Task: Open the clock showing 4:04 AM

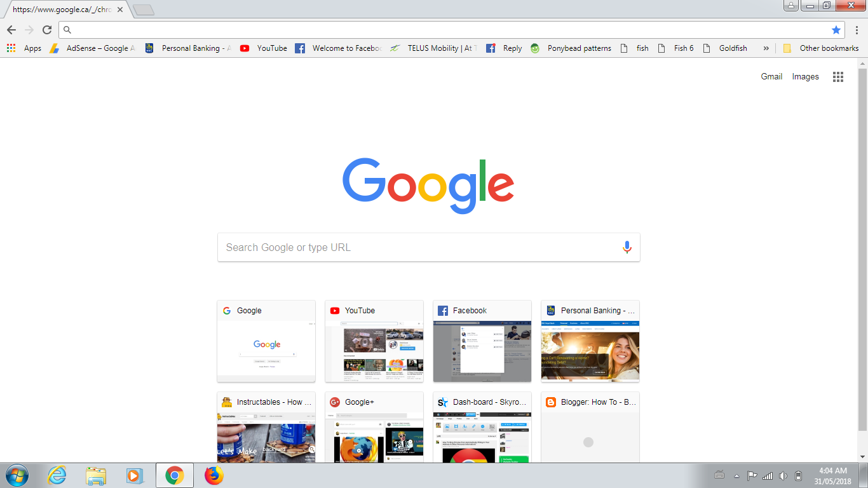Action: click(832, 475)
